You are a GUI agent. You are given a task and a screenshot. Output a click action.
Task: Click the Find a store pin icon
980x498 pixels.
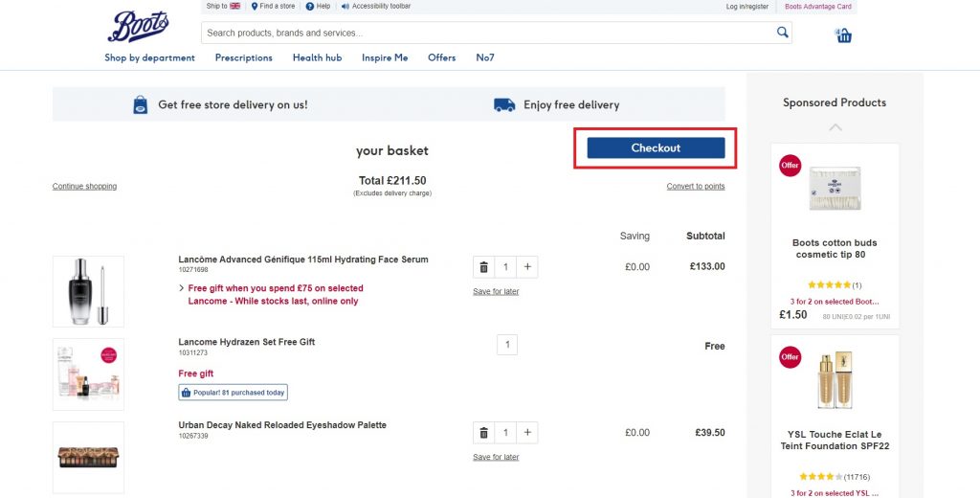255,7
